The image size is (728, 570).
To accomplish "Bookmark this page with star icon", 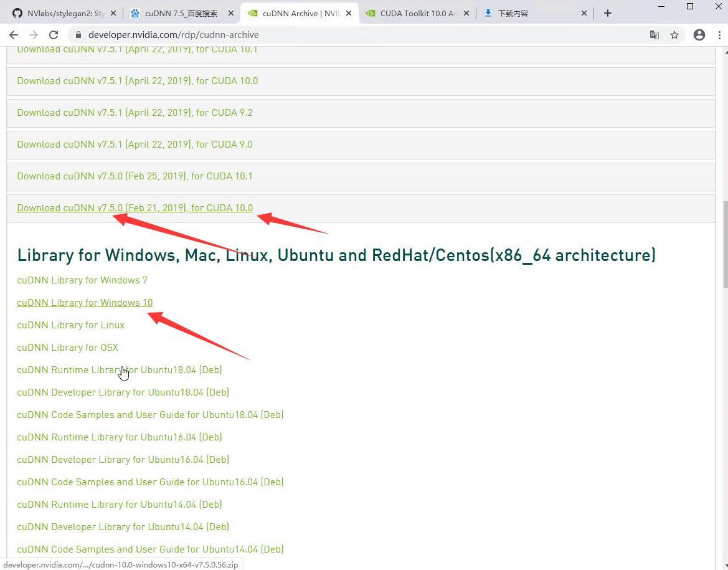I will pos(674,35).
